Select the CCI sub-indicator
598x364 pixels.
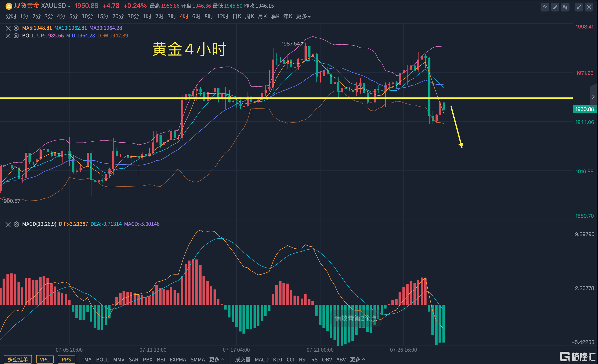pyautogui.click(x=290, y=360)
